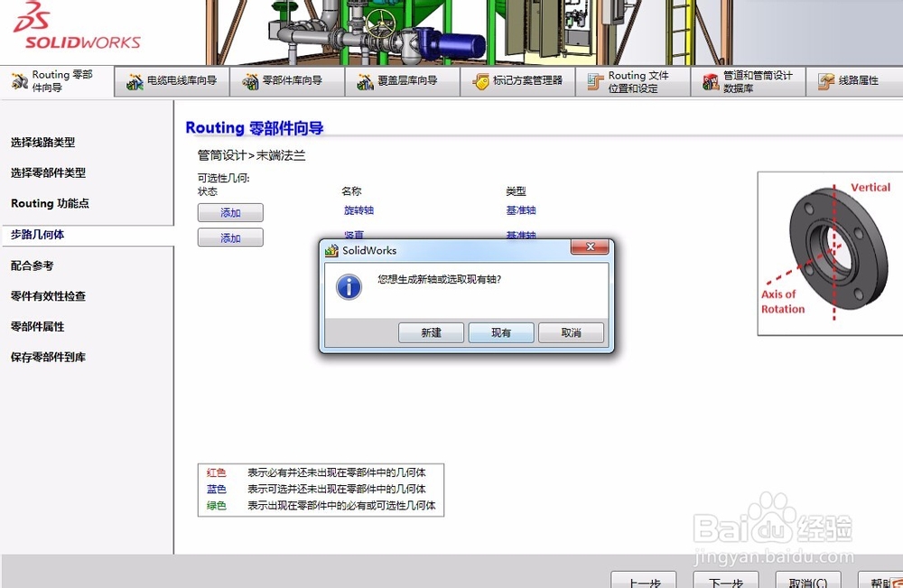Image resolution: width=903 pixels, height=588 pixels.
Task: Click the Routing 零部件向导 tab icon
Action: click(x=20, y=81)
